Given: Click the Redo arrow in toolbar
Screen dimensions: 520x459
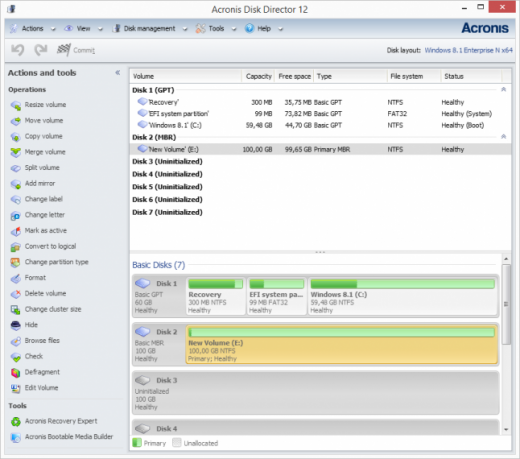Looking at the screenshot, I should tap(41, 50).
